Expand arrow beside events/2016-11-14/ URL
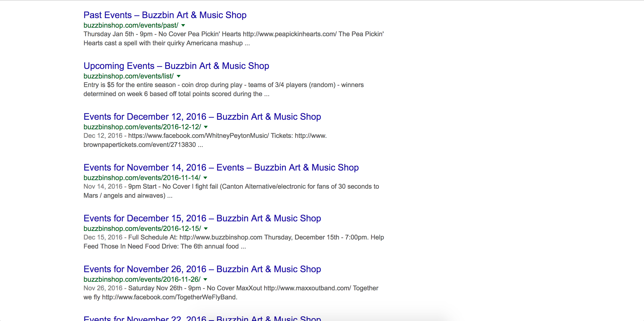The height and width of the screenshot is (321, 644). click(205, 178)
